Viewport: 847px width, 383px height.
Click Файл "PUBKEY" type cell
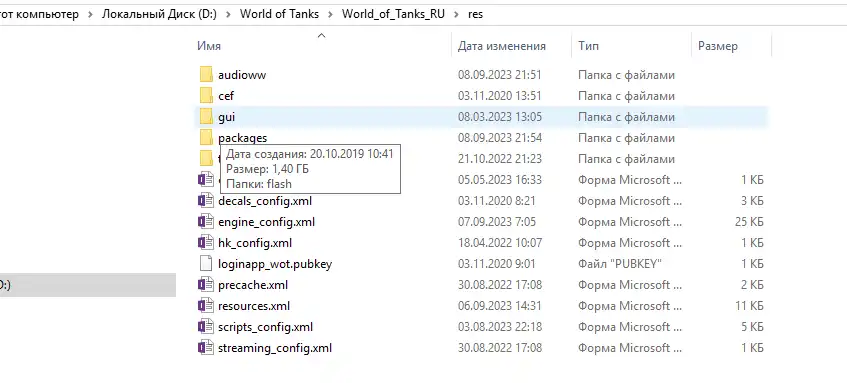point(620,264)
